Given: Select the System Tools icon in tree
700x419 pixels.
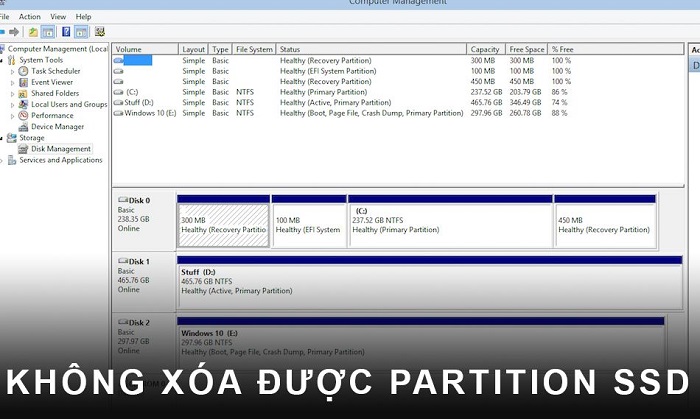Looking at the screenshot, I should click(12, 60).
